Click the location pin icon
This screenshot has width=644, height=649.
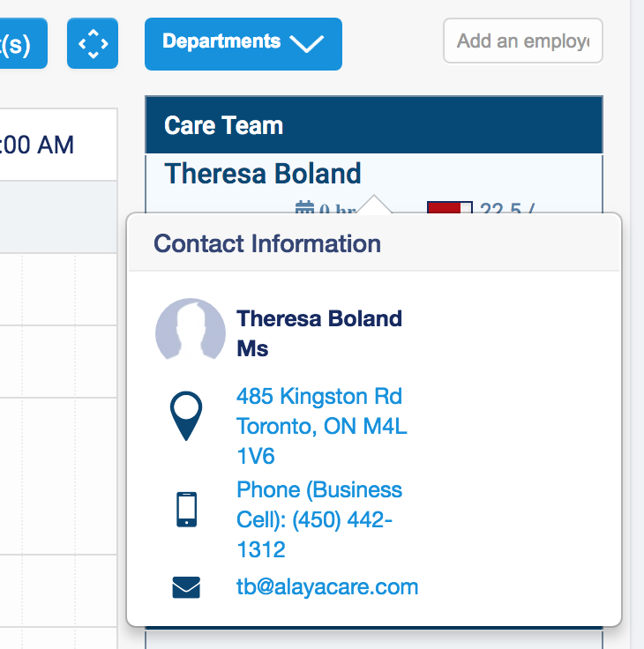tap(185, 416)
